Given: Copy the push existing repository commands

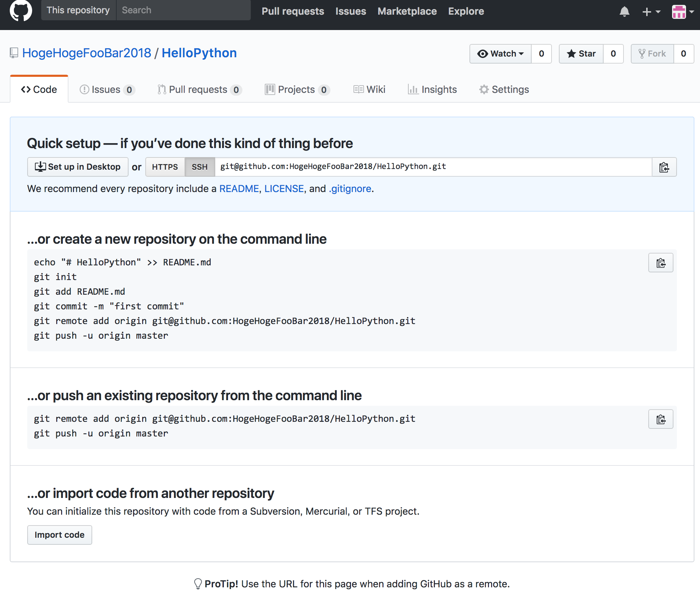Looking at the screenshot, I should pos(661,419).
